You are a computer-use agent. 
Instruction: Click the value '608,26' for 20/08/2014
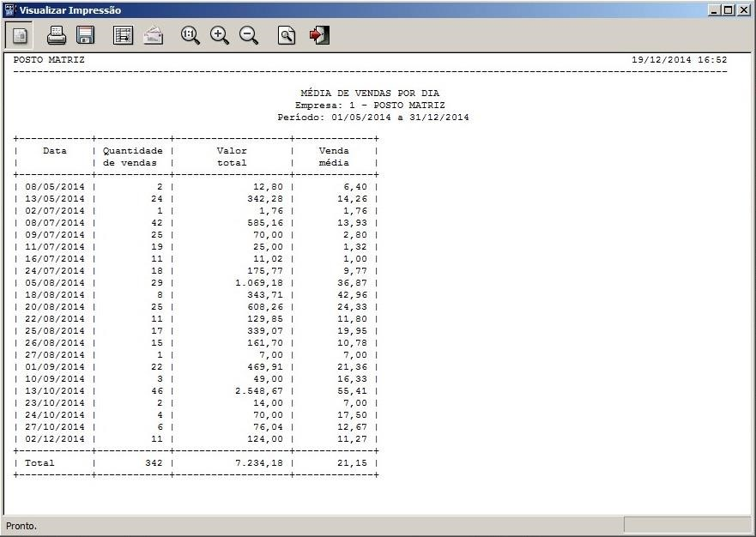[264, 306]
